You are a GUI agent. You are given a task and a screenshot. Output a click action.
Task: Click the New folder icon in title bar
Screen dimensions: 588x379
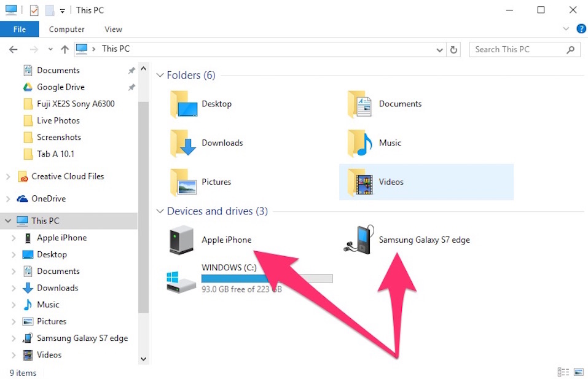[x=50, y=10]
